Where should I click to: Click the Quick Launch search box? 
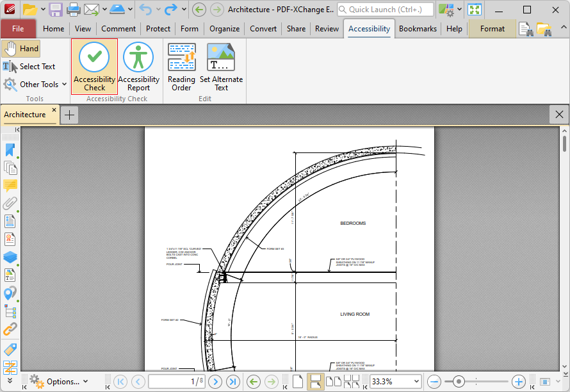pos(386,10)
